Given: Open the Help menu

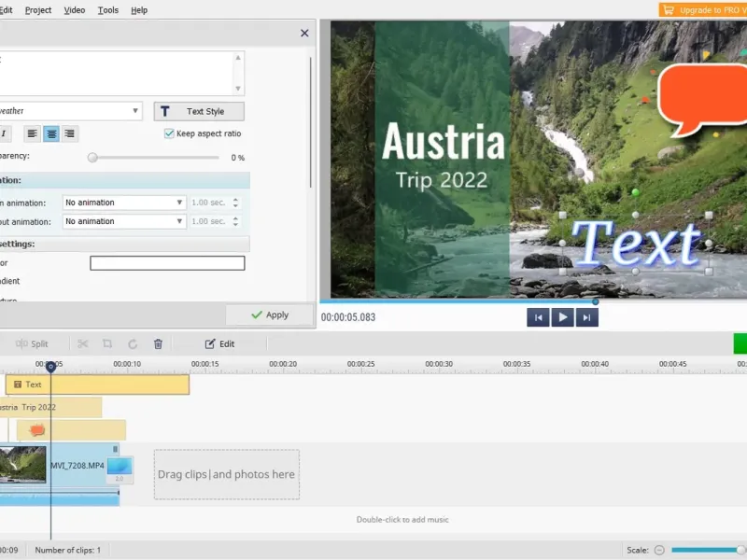Looking at the screenshot, I should [139, 10].
